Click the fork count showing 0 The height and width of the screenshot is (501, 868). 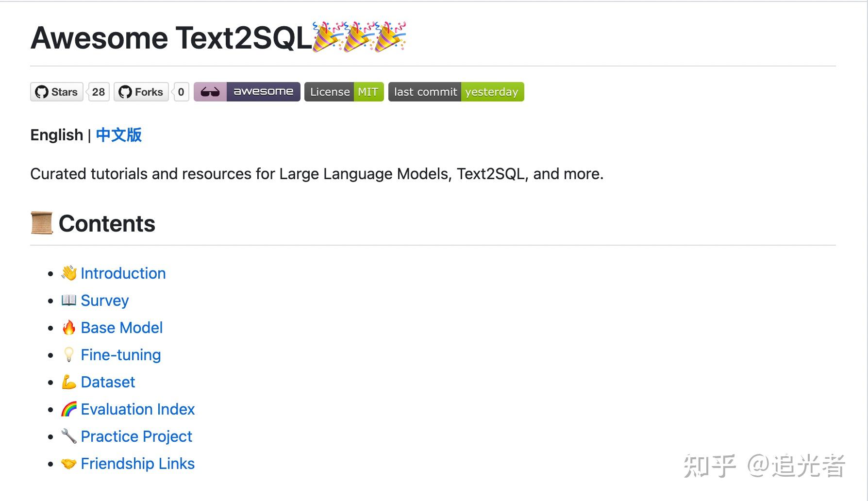180,92
